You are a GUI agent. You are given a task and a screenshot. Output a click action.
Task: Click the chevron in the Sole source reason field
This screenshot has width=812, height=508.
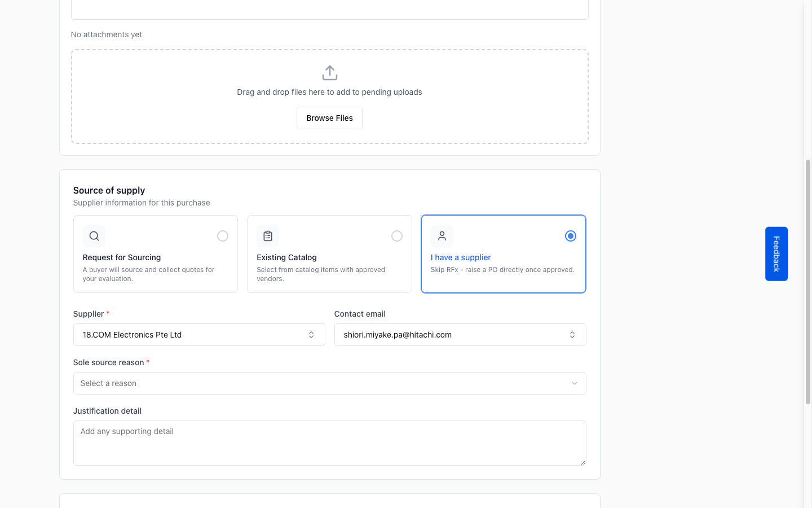coord(575,383)
